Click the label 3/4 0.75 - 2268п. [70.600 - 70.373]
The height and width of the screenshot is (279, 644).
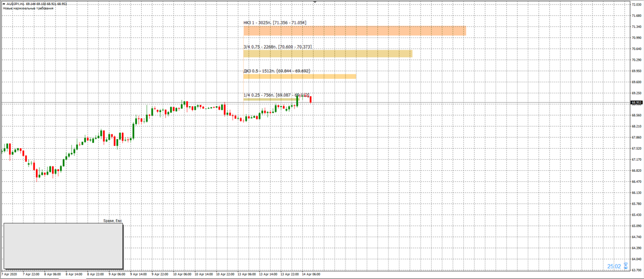click(278, 47)
